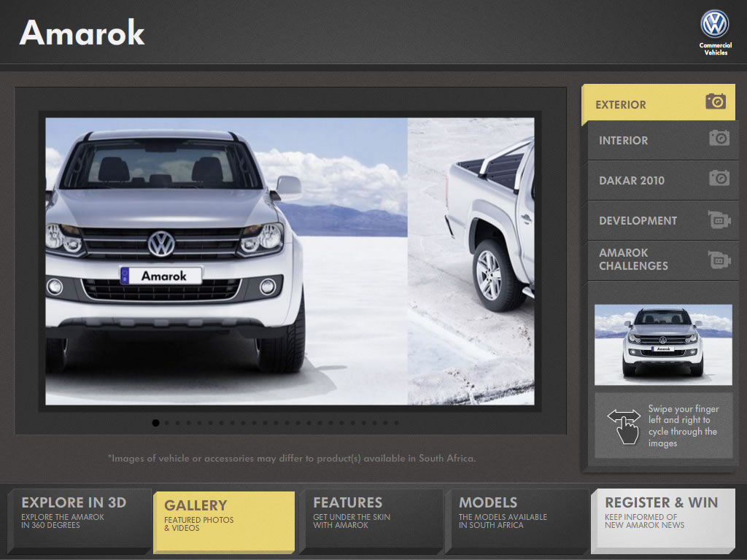Click the camera icon beside Dakar 2010
Viewport: 747px width, 560px height.
pos(719,178)
